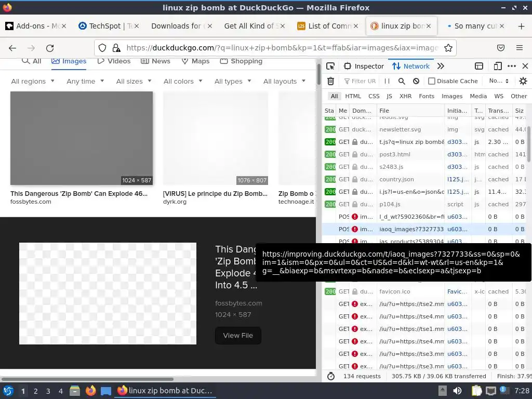Open Firefox hamburger menu

tap(520, 48)
